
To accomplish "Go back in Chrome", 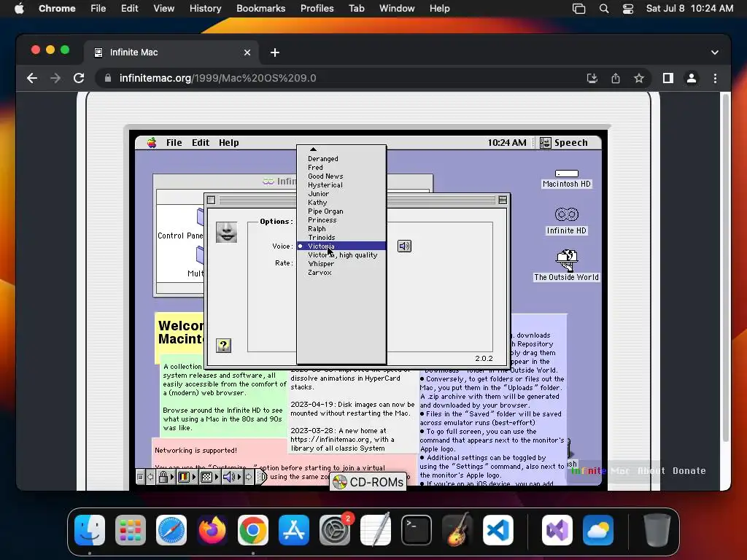I will pos(32,78).
